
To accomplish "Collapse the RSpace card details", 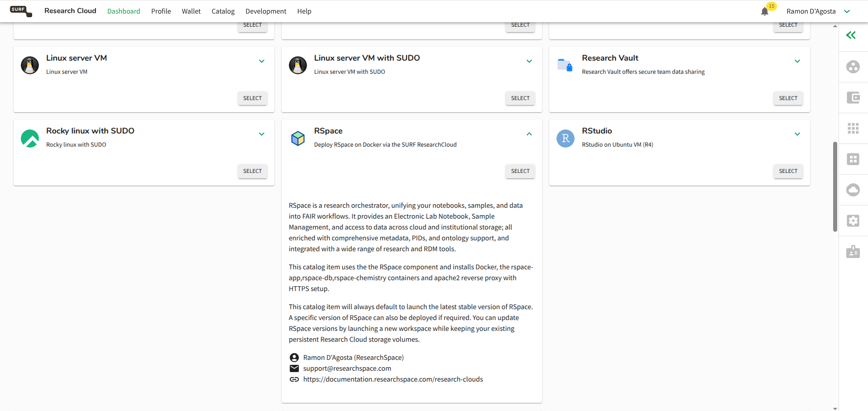I will pyautogui.click(x=529, y=134).
